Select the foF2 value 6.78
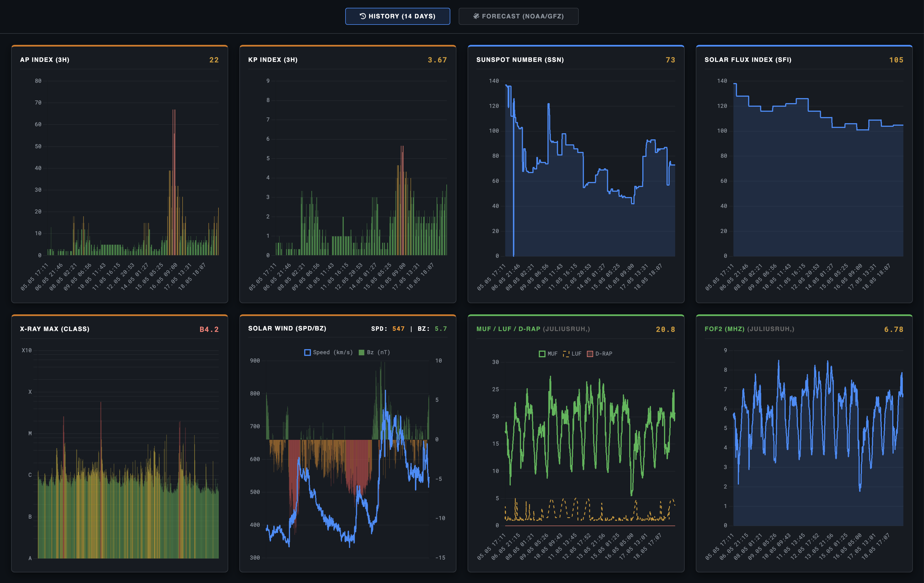The height and width of the screenshot is (583, 924). tap(894, 329)
